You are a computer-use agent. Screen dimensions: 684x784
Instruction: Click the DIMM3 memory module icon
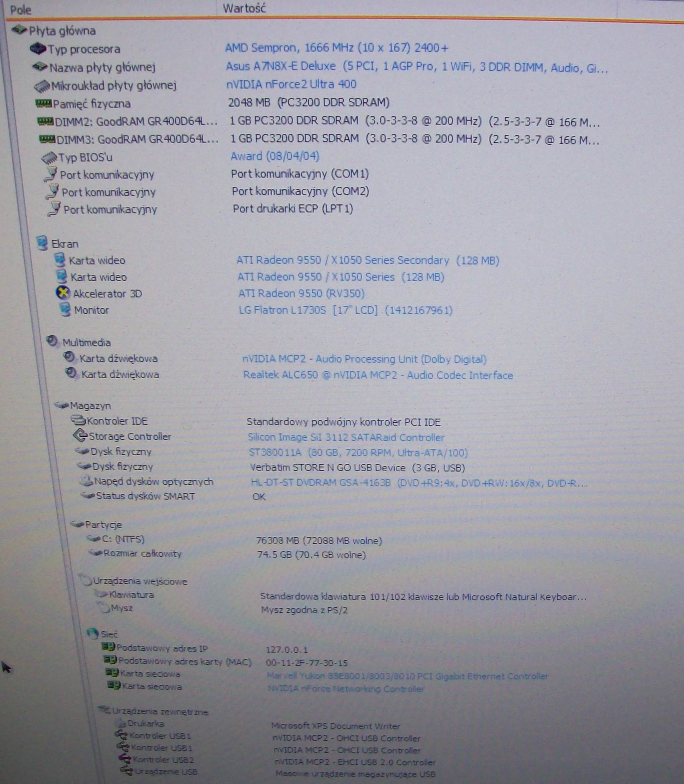click(47, 139)
